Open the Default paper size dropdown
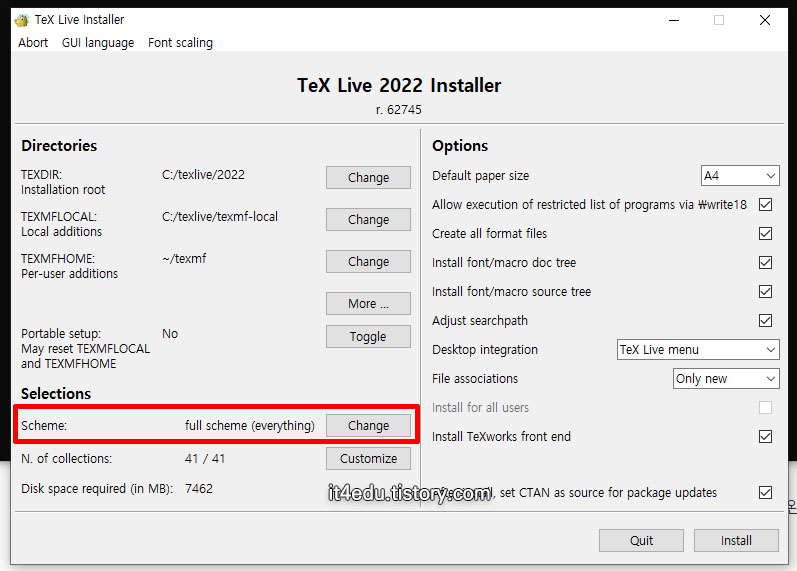The width and height of the screenshot is (797, 571). (740, 176)
